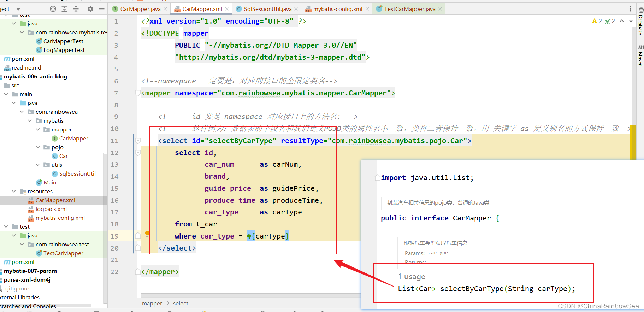Switch to the SqlSessionUtil.java tab
The height and width of the screenshot is (312, 644).
click(x=267, y=9)
